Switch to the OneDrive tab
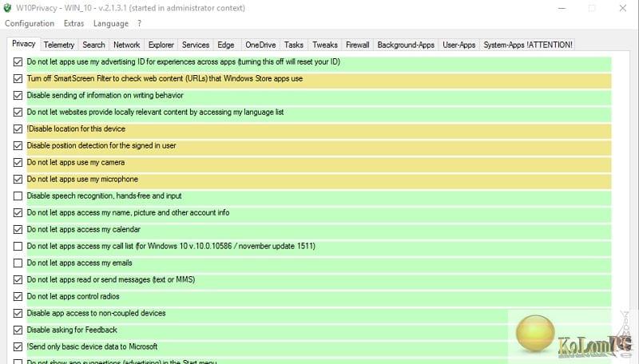The width and height of the screenshot is (639, 364). point(260,45)
